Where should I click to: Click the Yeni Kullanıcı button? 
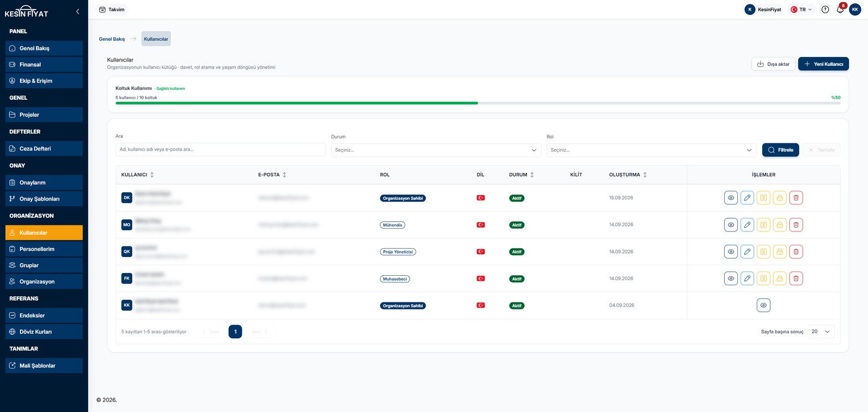tap(823, 64)
